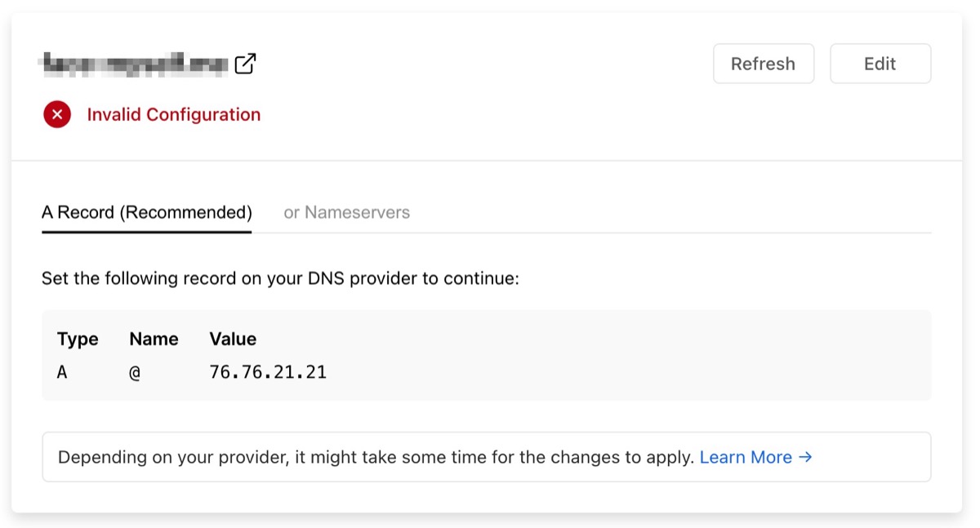Screen dimensions: 980x528
Task: Click the red Invalid Configuration error icon
Action: pos(56,114)
